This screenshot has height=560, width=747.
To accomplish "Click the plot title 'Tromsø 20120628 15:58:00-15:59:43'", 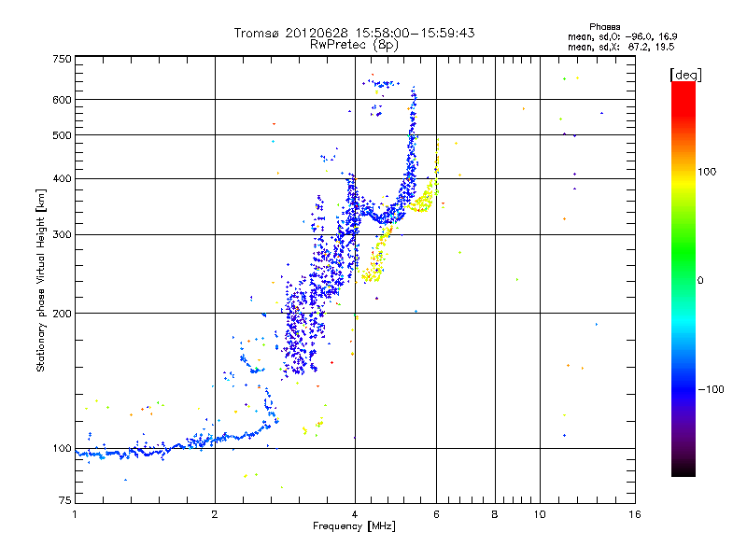I will pyautogui.click(x=354, y=33).
